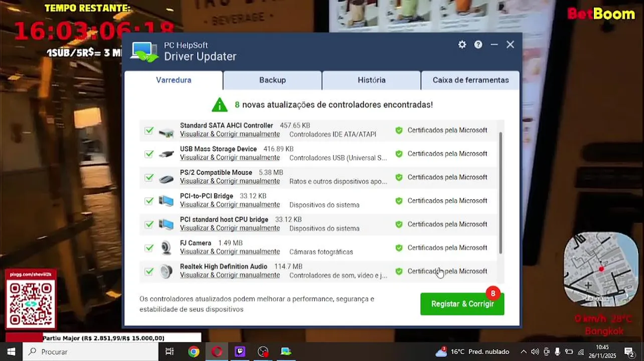Show hidden system tray icons chevron
Screen dimensions: 644x361
(524, 351)
